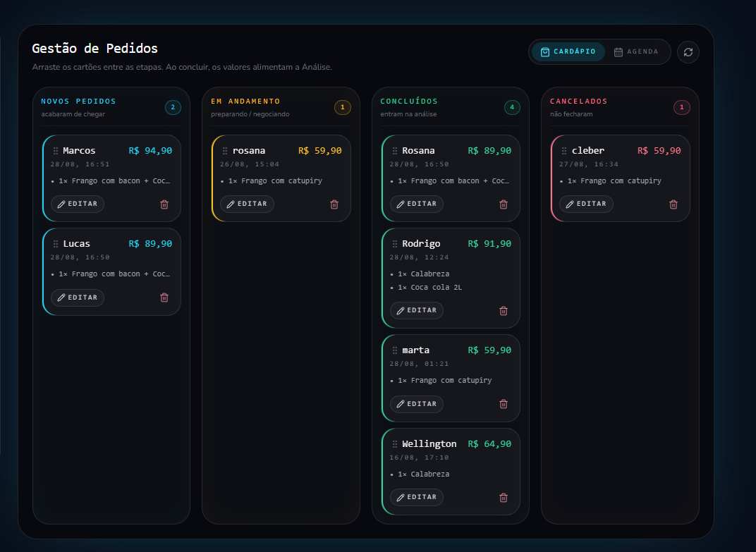Viewport: 756px width, 552px height.
Task: Click the Em Andamento column title
Action: (x=245, y=102)
